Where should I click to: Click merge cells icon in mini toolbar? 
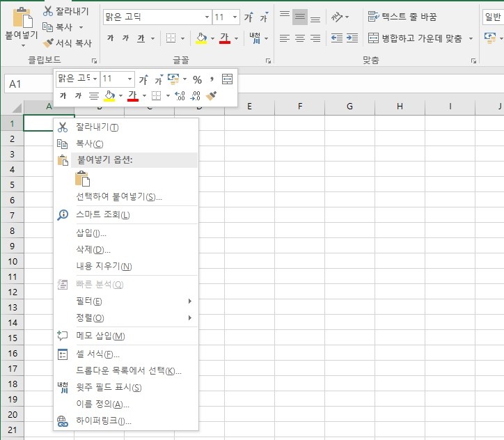[x=227, y=79]
